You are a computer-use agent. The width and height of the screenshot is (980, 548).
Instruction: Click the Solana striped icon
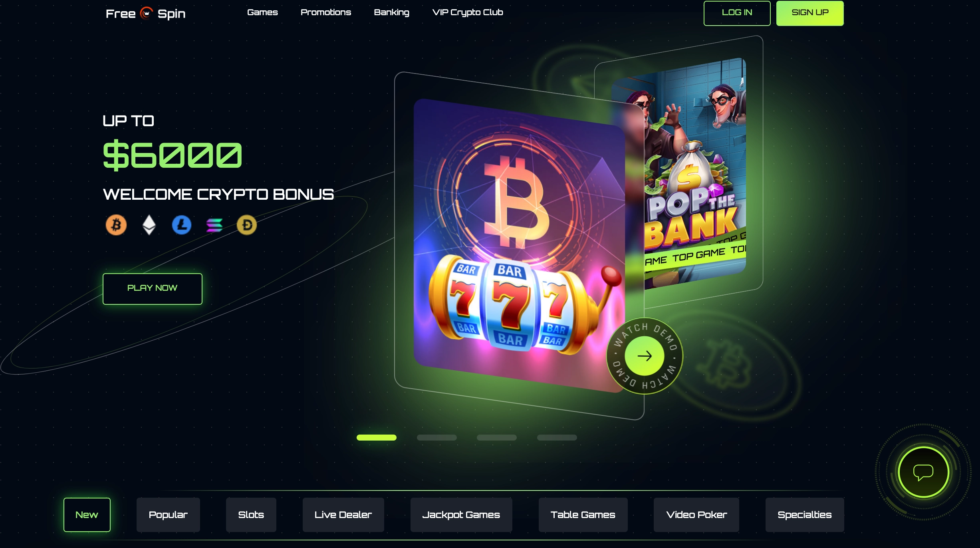pyautogui.click(x=214, y=225)
